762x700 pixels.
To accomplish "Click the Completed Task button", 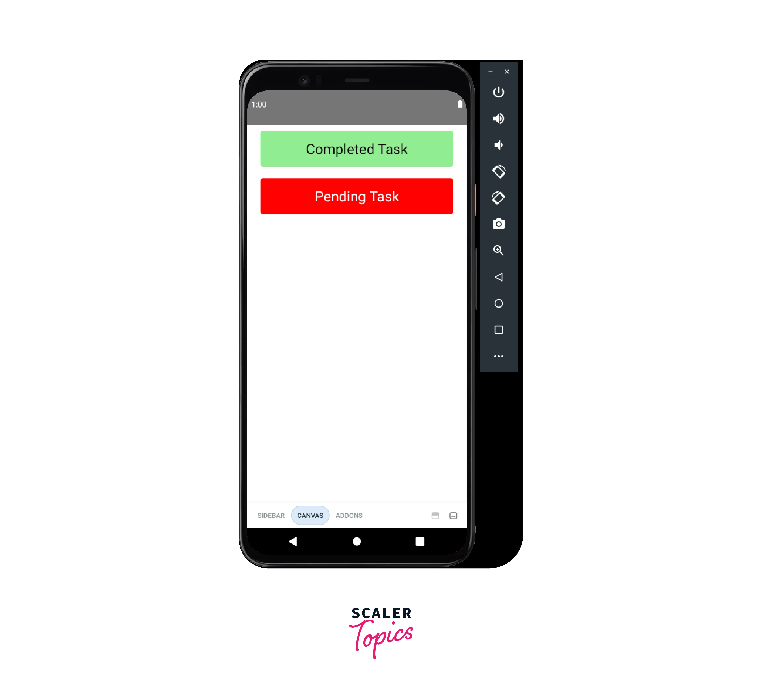I will point(356,149).
